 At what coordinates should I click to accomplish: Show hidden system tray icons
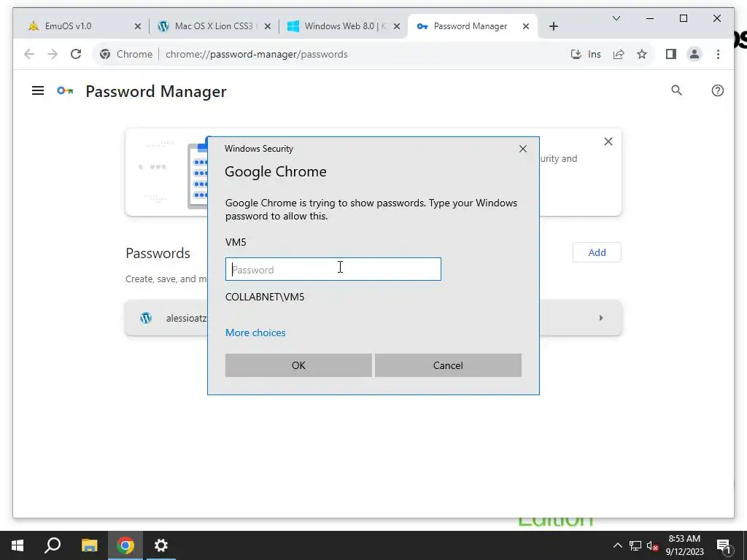point(617,545)
